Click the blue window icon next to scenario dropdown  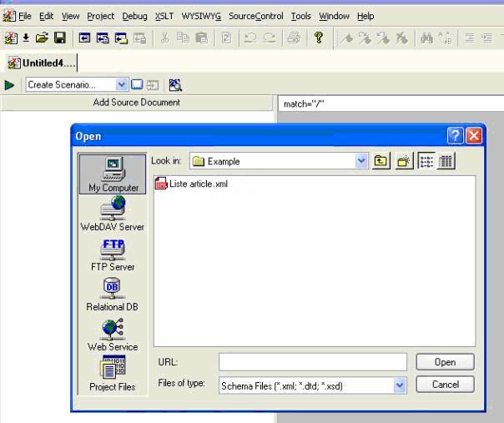137,85
